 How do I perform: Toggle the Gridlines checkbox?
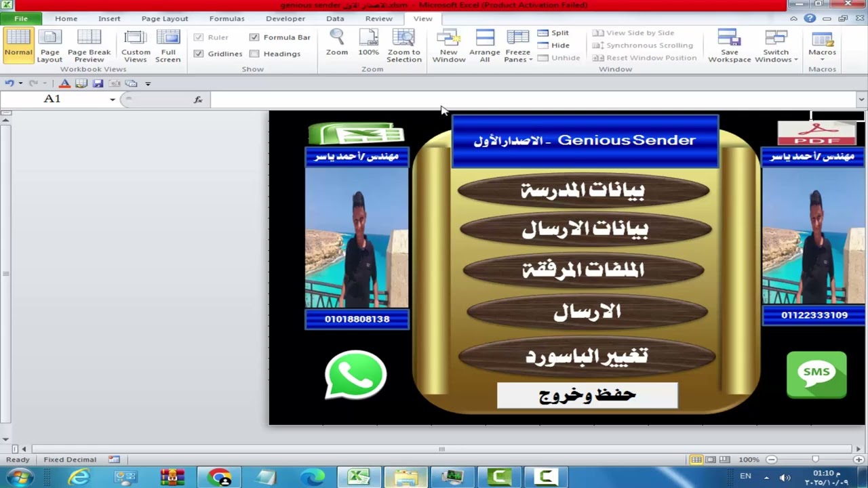click(199, 54)
